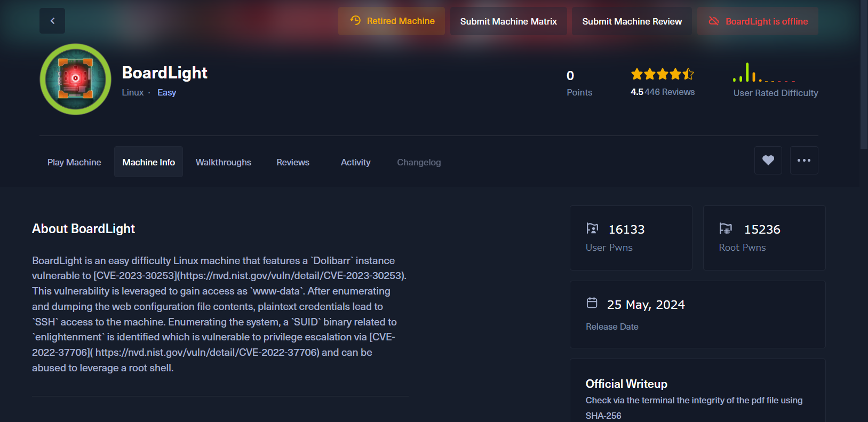Click the User Rated Difficulty bar chart
Screen dimensions: 868x422
pos(764,73)
